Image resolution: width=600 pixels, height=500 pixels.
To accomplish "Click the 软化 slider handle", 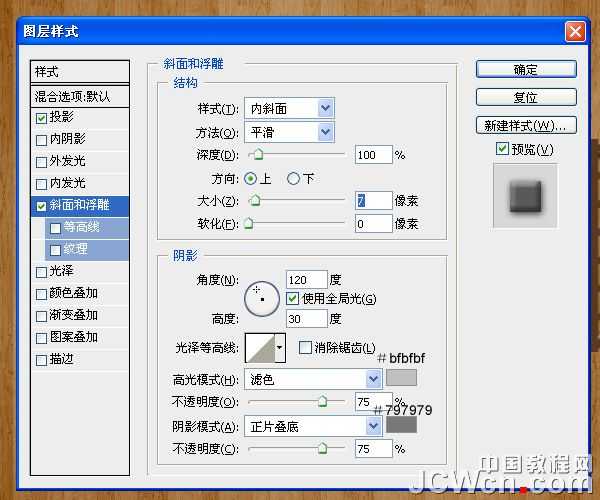I will pyautogui.click(x=248, y=223).
